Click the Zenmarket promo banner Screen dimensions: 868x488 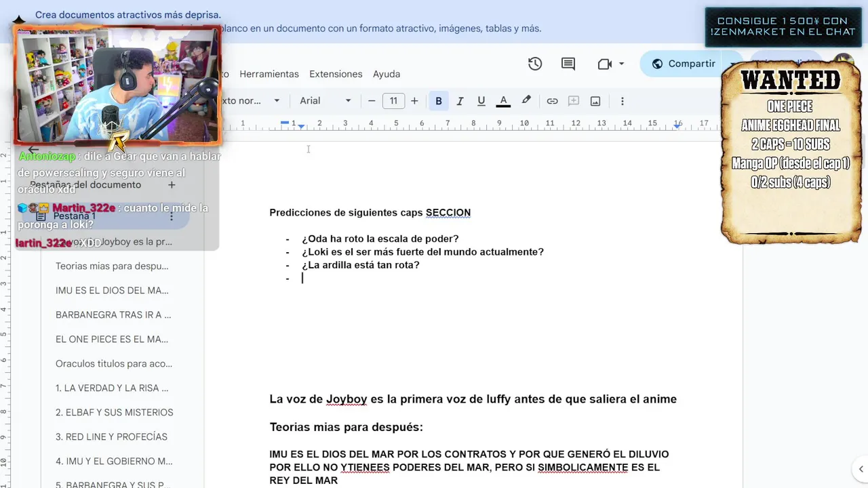click(x=783, y=26)
